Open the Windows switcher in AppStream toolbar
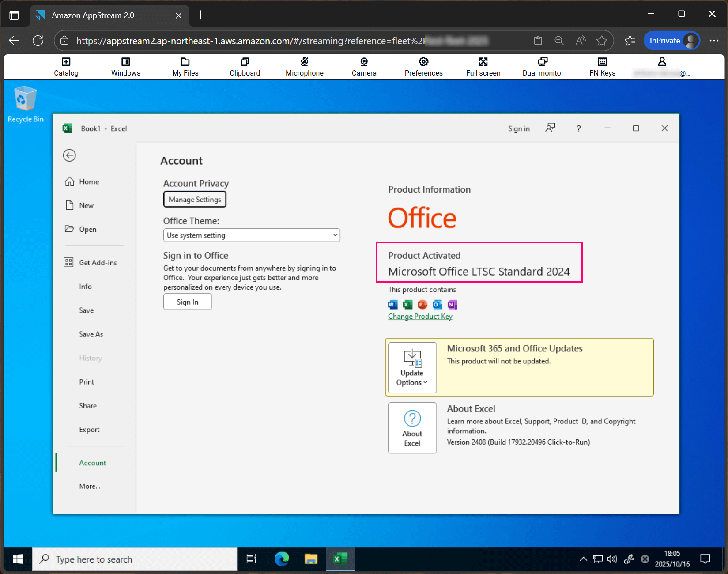The width and height of the screenshot is (728, 574). (x=125, y=66)
